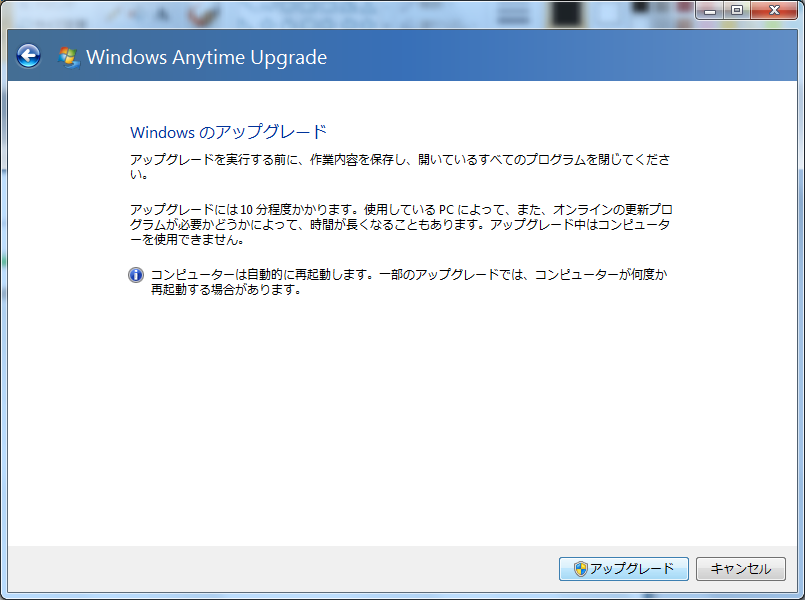Maximize the Anytime Upgrade window

(x=737, y=10)
